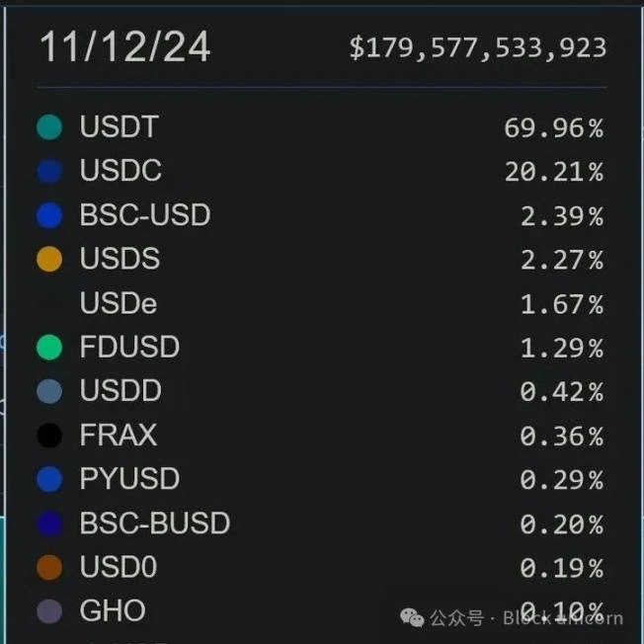Image resolution: width=644 pixels, height=644 pixels.
Task: Select the orange USDS legend dot
Action: [x=48, y=259]
